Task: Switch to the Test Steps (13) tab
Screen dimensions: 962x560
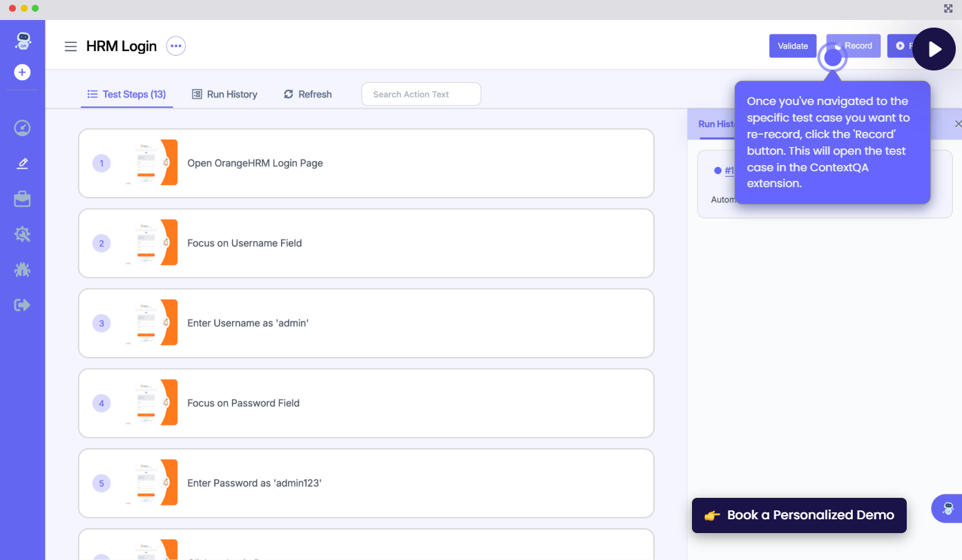Action: (x=126, y=95)
